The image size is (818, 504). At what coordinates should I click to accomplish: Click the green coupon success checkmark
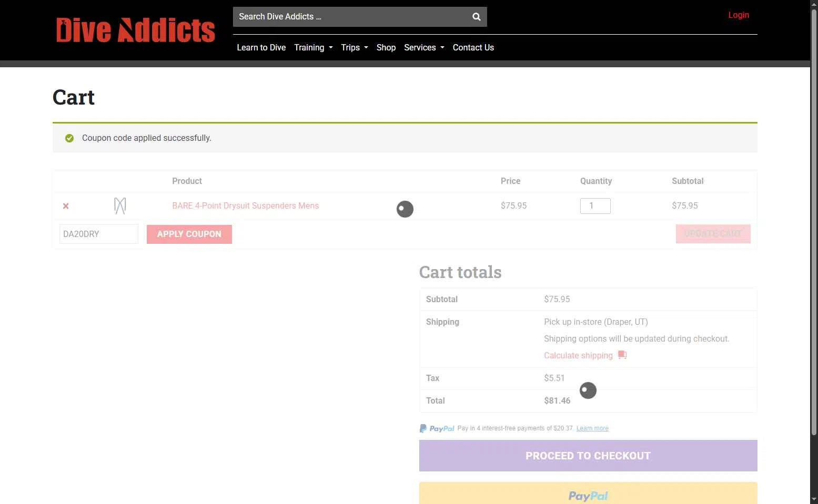(69, 138)
